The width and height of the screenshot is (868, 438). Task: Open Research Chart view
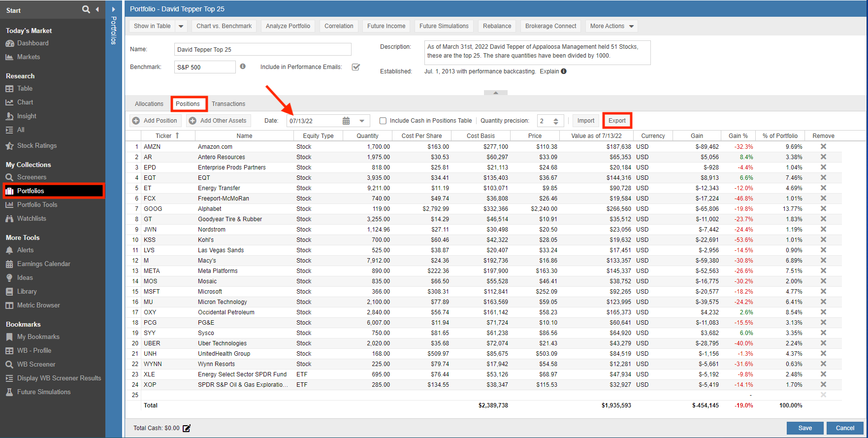pos(25,102)
